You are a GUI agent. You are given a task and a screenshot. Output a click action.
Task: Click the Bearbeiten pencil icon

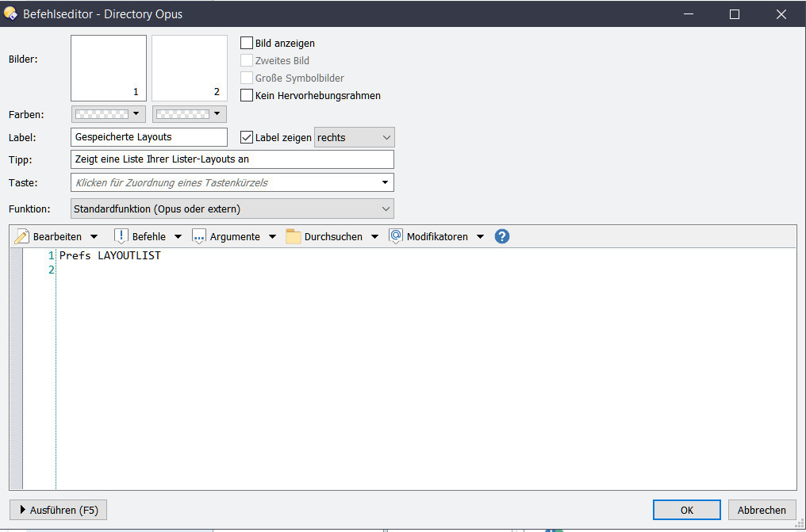[21, 237]
